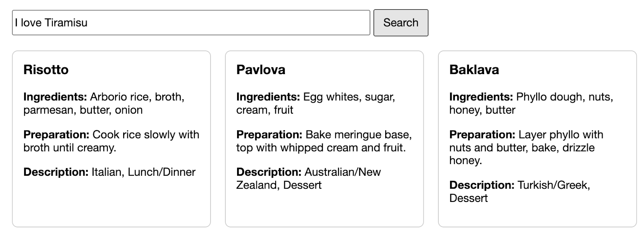
Task: Click the Preparation label in Pavlova card
Action: [x=269, y=135]
